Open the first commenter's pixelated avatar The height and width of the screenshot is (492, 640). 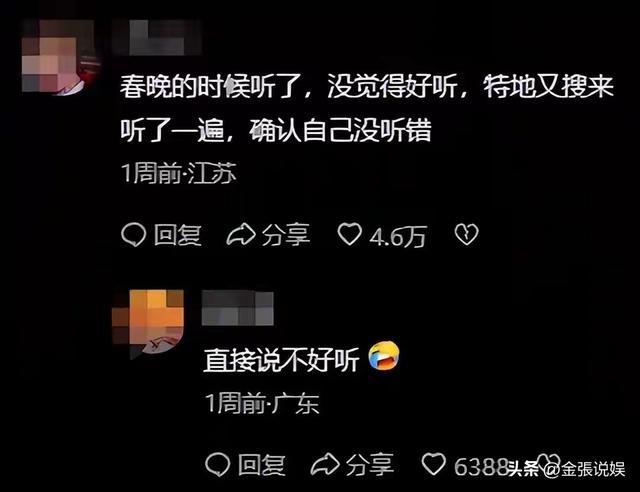coord(59,57)
